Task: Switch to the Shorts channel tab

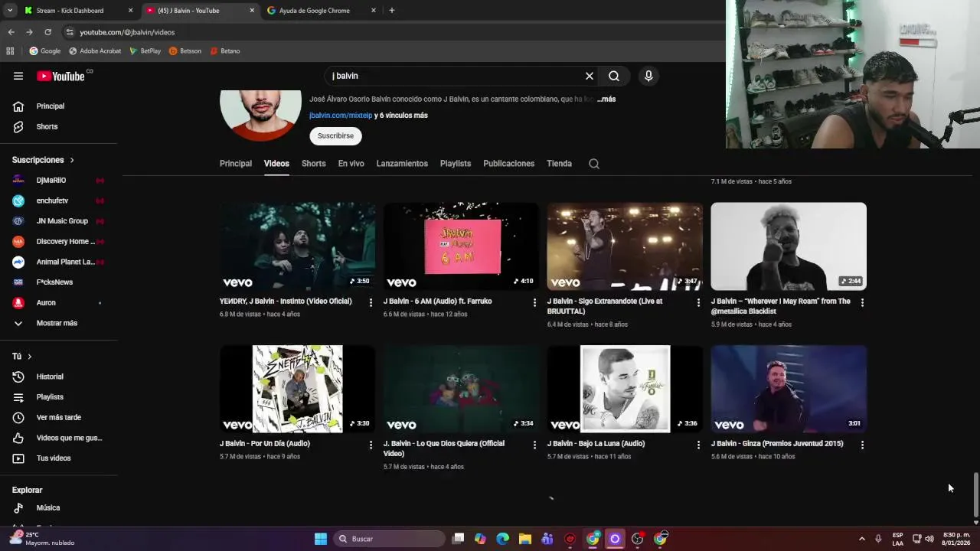Action: point(314,164)
